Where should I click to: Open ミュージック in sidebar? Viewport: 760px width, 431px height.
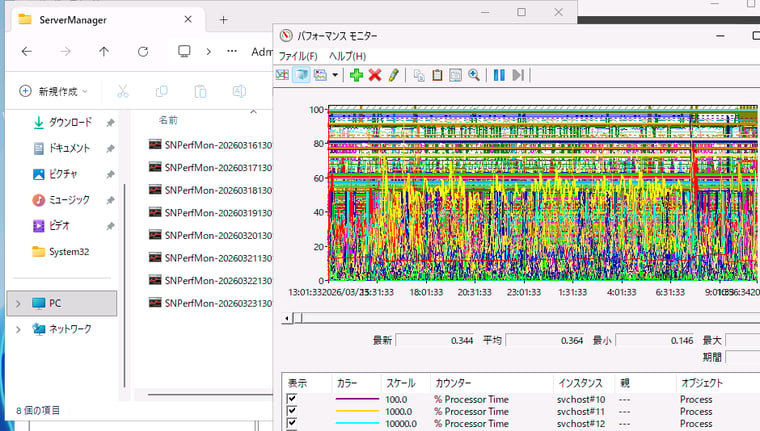[x=69, y=200]
